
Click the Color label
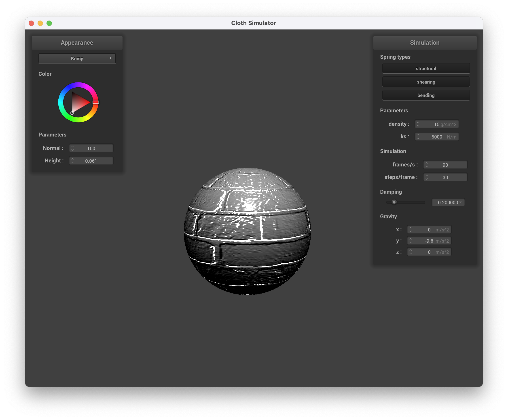pyautogui.click(x=45, y=74)
